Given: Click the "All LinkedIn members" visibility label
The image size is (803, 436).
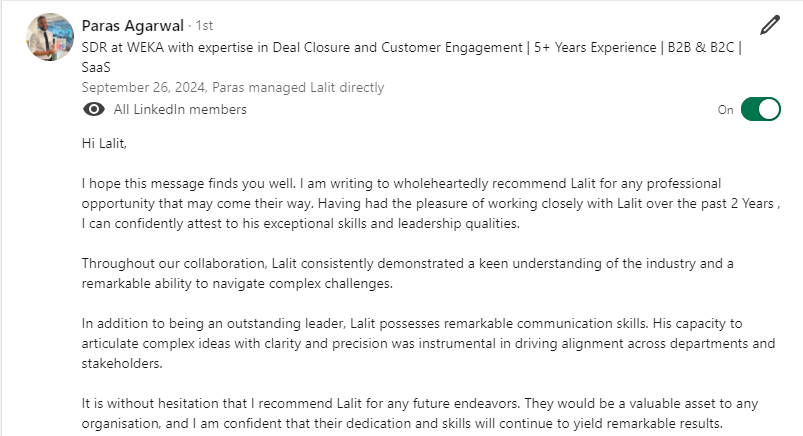Looking at the screenshot, I should coord(180,109).
